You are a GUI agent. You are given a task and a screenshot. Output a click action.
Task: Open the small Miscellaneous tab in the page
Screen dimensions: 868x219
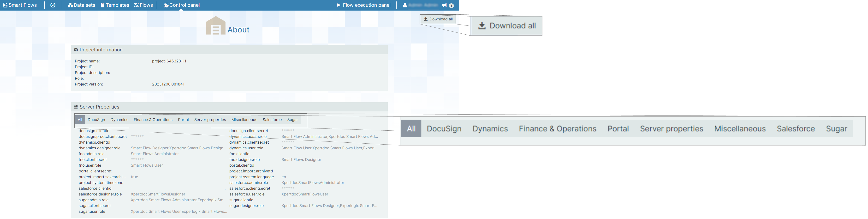[244, 120]
